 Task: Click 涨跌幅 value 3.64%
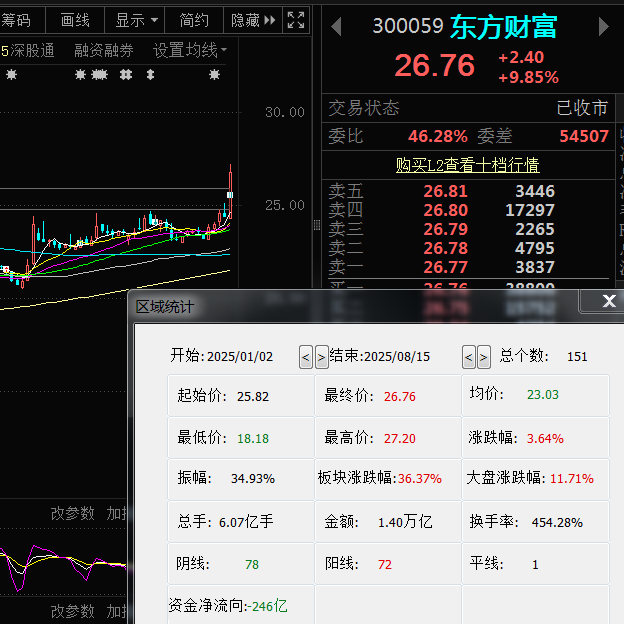click(x=545, y=439)
